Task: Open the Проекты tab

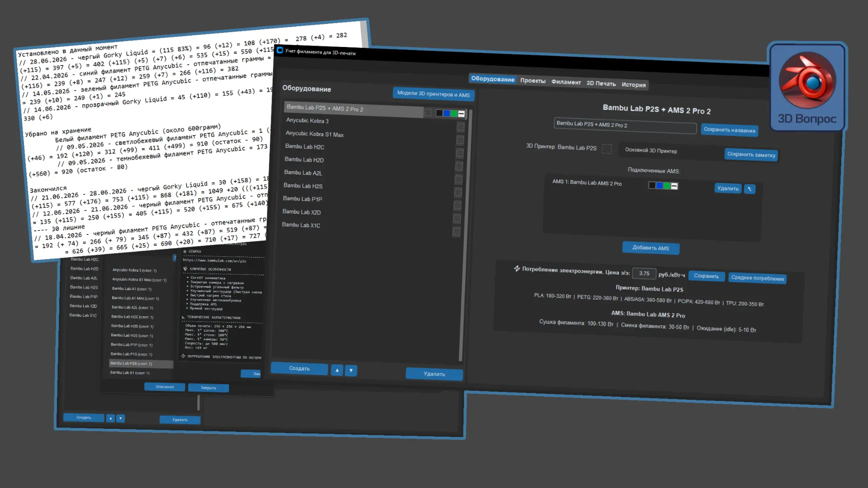Action: tap(533, 80)
